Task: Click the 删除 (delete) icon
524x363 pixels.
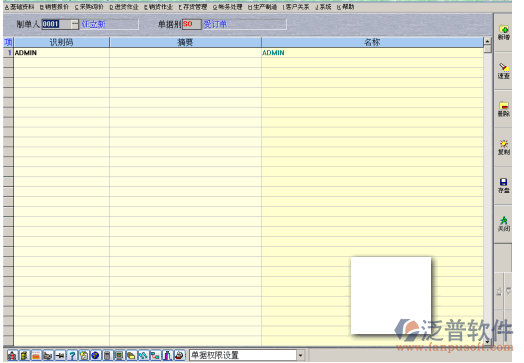Action: [504, 109]
